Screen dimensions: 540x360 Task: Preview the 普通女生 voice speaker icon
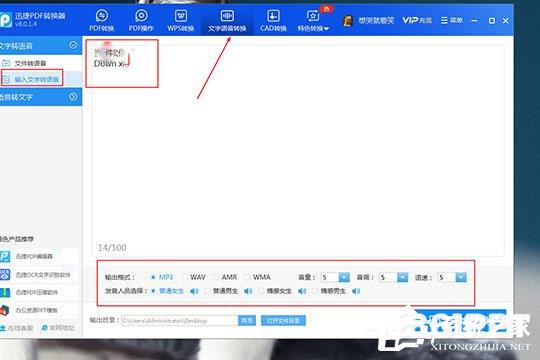[194, 291]
